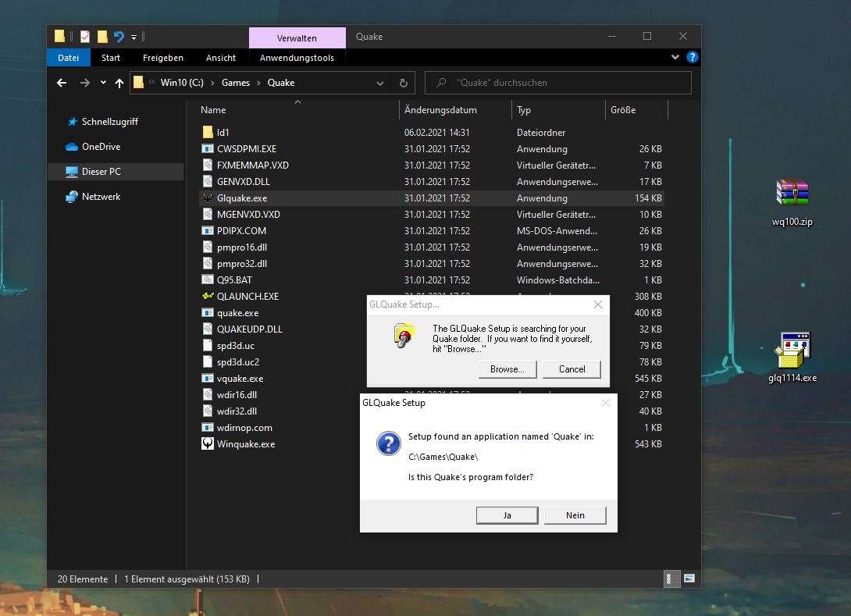This screenshot has height=616, width=851.
Task: Switch to large icons view in status bar
Action: [689, 579]
